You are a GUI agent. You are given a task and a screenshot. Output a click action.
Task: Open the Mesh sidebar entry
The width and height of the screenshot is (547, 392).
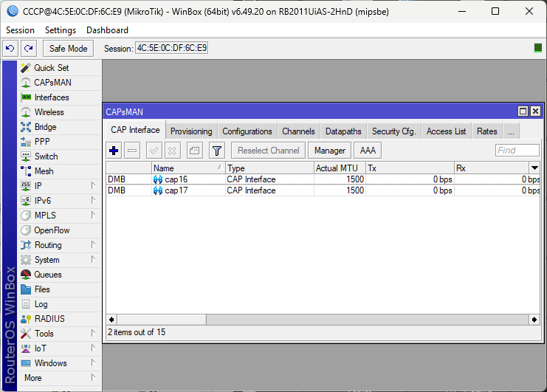click(x=59, y=171)
